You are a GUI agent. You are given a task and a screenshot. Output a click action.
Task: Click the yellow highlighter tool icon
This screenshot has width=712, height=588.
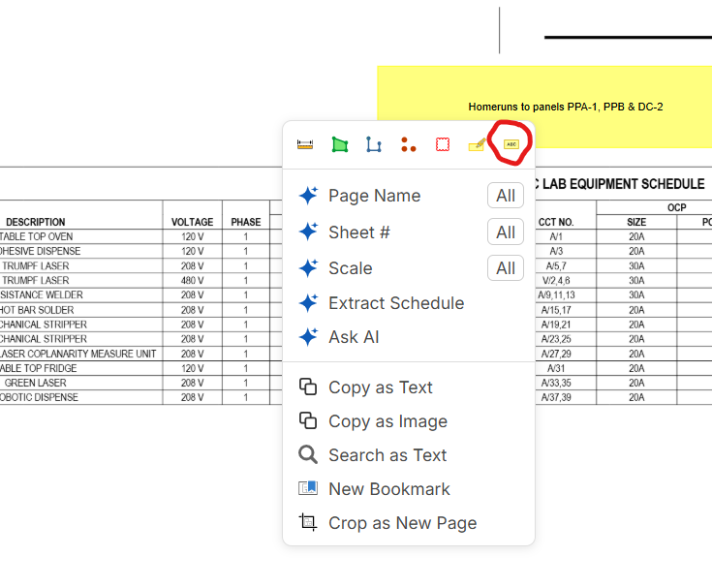point(477,145)
